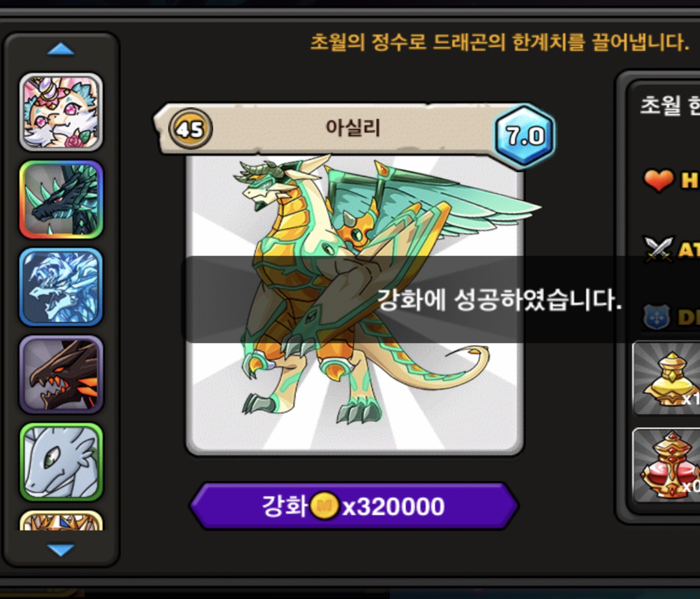Tap the red essence potion item
This screenshot has width=700, height=599.
point(667,466)
